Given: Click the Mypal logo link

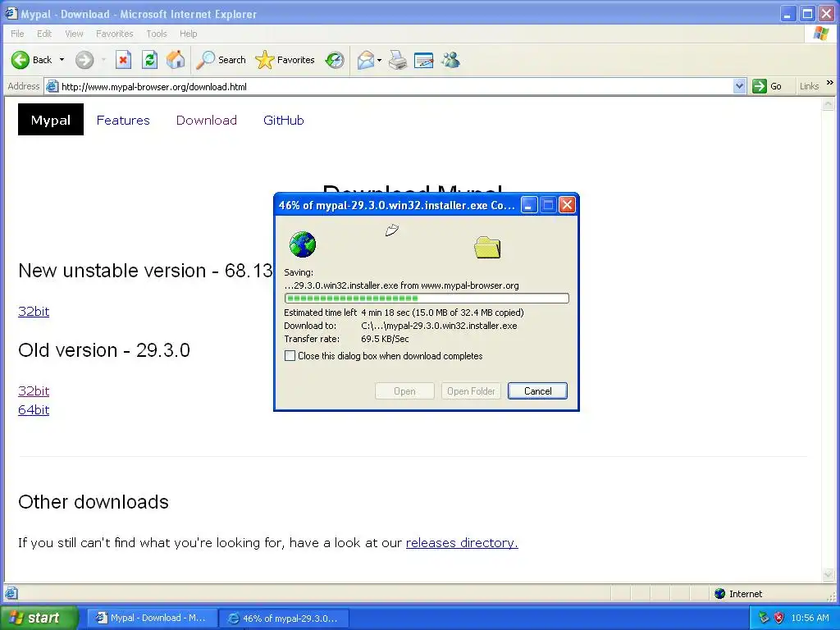Looking at the screenshot, I should pyautogui.click(x=51, y=120).
